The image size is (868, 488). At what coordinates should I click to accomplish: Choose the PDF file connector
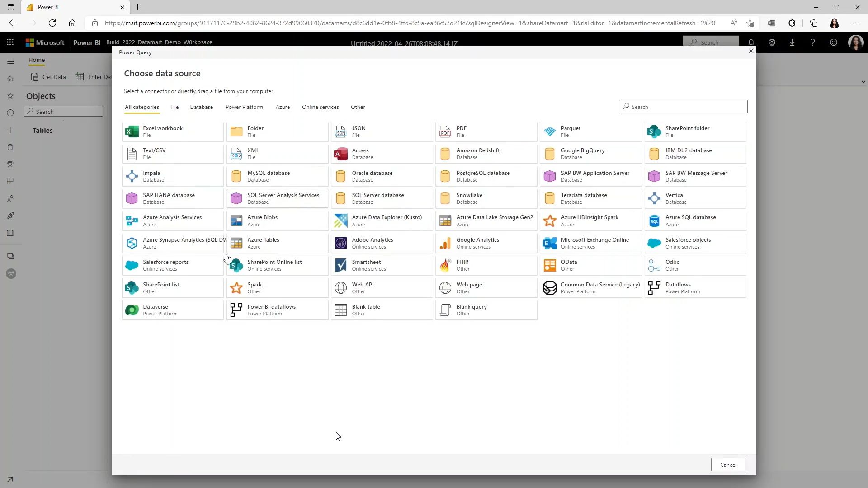(486, 131)
